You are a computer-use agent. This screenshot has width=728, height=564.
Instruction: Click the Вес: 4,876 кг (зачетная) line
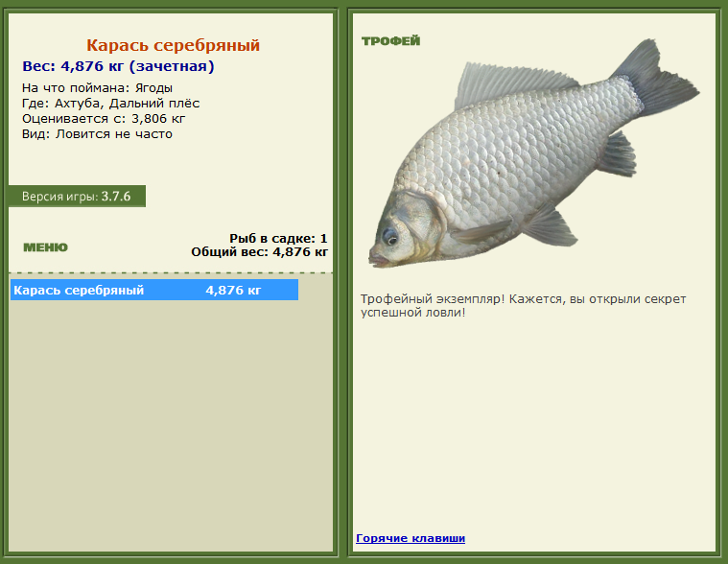(x=118, y=66)
